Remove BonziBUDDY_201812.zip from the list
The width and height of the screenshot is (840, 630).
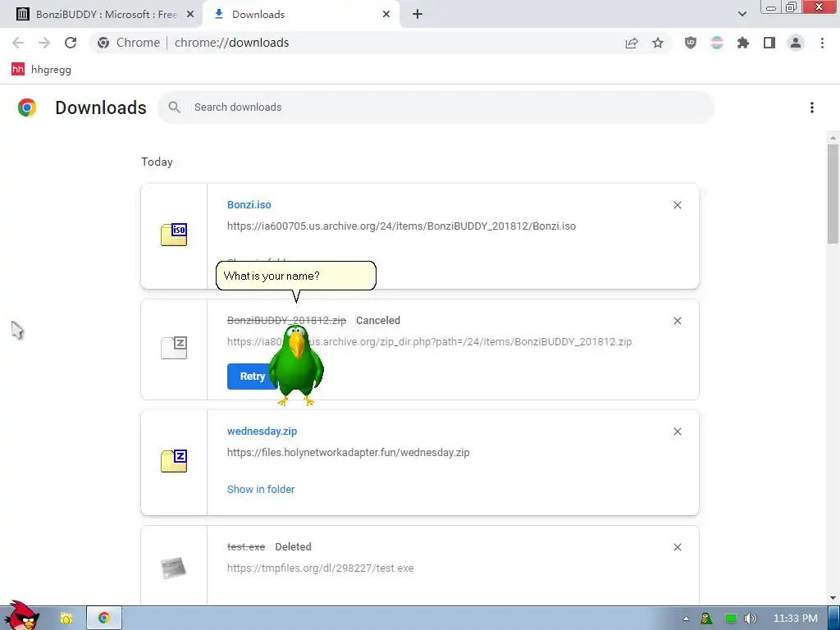pos(678,321)
